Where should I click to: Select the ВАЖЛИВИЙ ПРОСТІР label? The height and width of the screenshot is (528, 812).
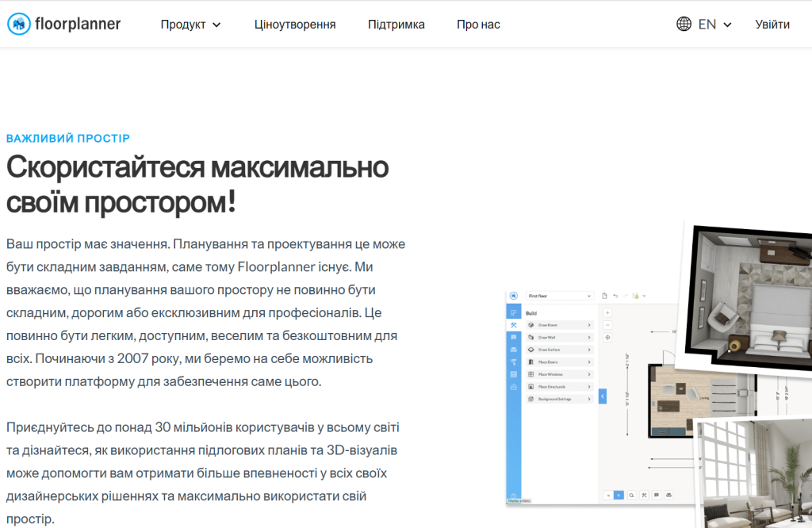tap(68, 138)
